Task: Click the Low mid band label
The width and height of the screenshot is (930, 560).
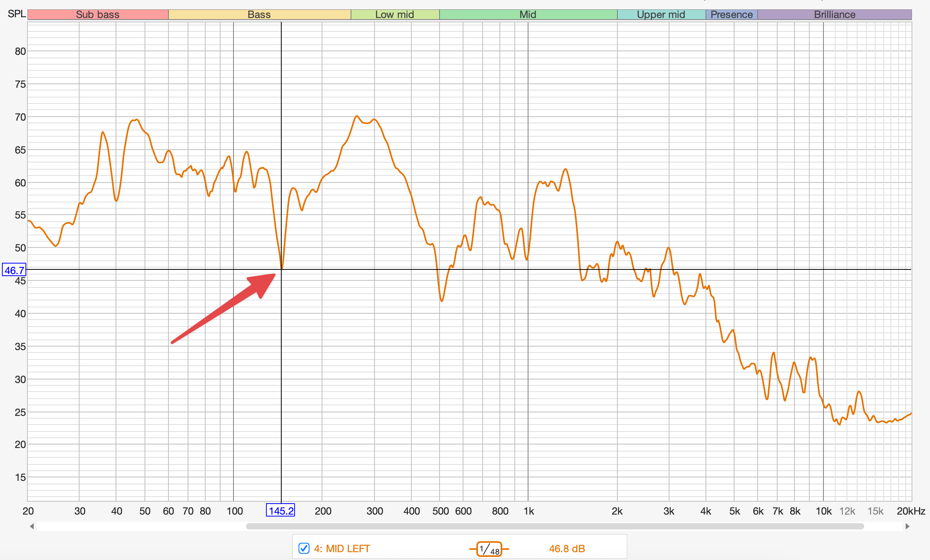Action: (394, 14)
